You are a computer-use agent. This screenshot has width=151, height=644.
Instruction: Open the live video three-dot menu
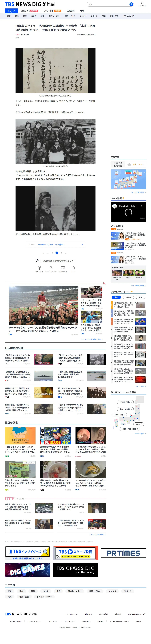[x=142, y=206]
